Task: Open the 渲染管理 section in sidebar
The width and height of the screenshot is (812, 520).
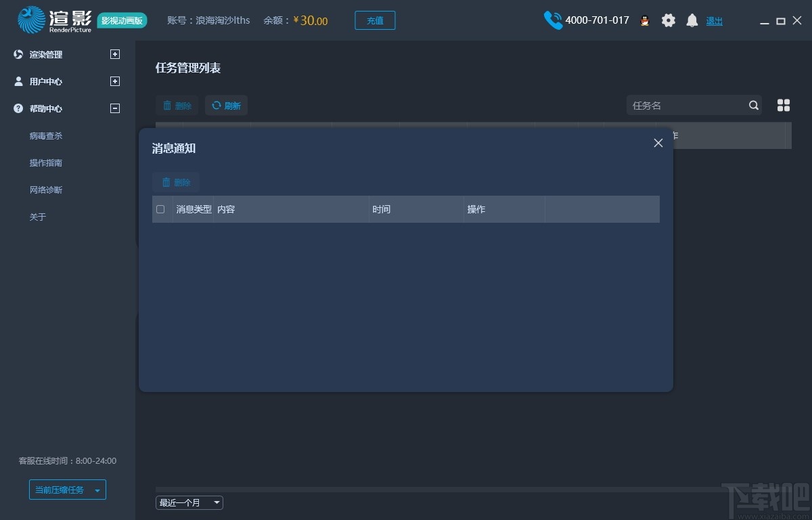Action: [x=41, y=54]
